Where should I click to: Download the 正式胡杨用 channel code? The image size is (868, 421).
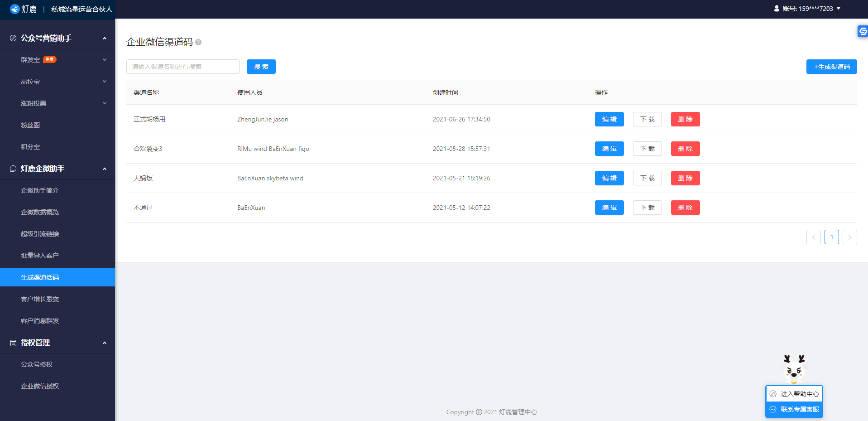point(647,119)
